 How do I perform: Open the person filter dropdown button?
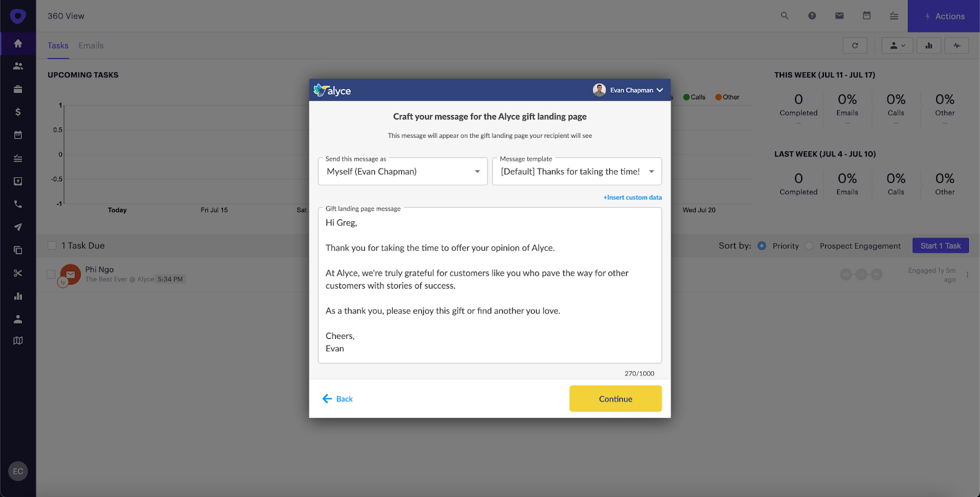[897, 45]
